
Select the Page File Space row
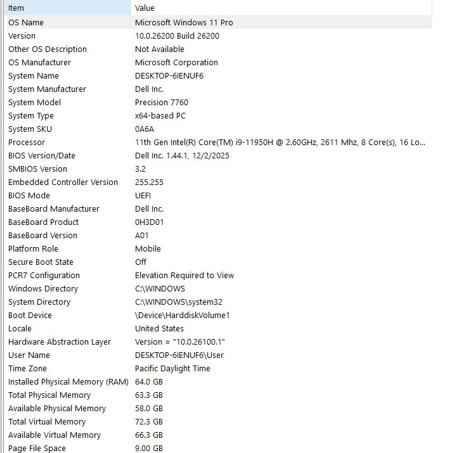click(x=219, y=449)
